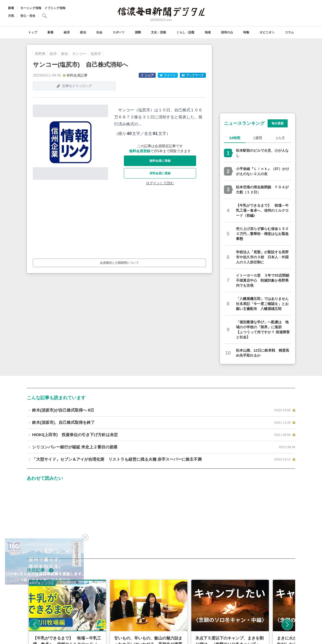The image size is (322, 644).
Task: Open 文化・芸能 navigation menu item
Action: click(158, 32)
